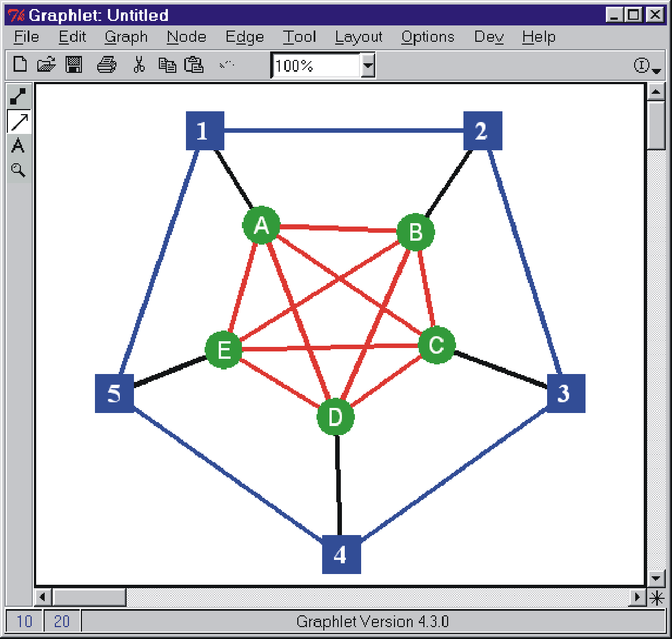The width and height of the screenshot is (672, 639).
Task: Print the graph using printer icon
Action: pos(106,65)
